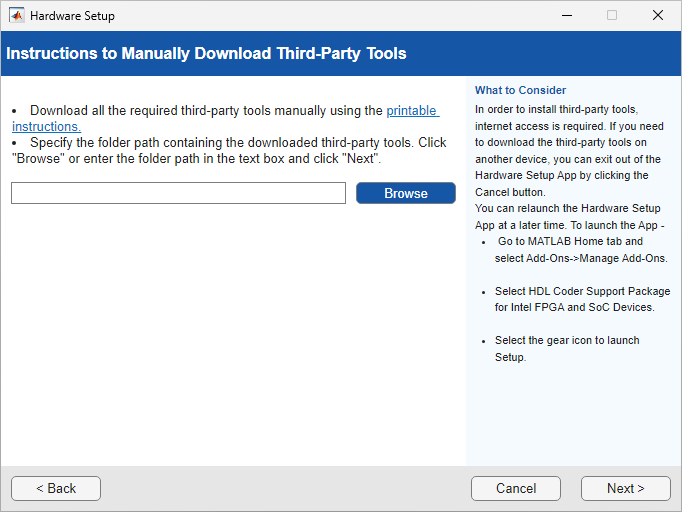Click the MATLAB logo in title bar
This screenshot has width=682, height=512.
[x=16, y=16]
